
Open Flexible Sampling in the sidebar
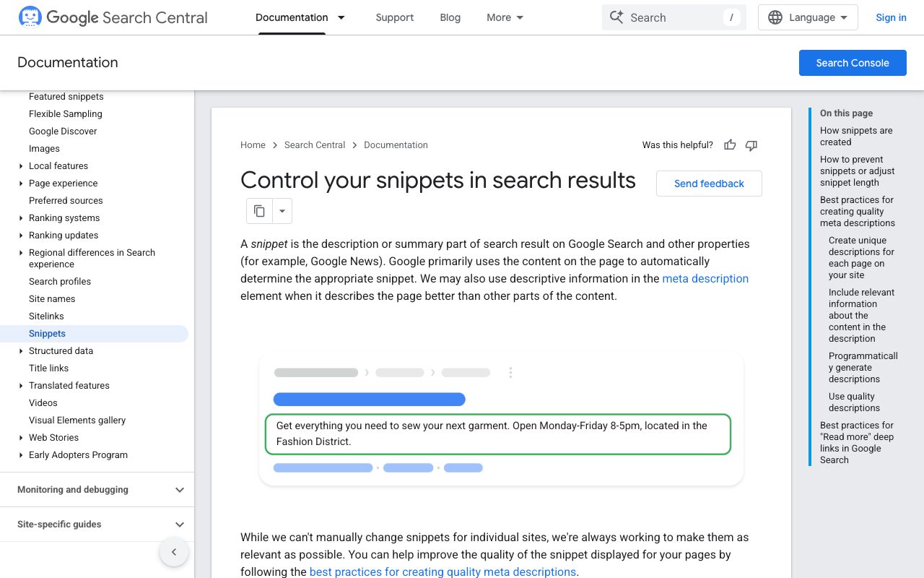coord(66,114)
